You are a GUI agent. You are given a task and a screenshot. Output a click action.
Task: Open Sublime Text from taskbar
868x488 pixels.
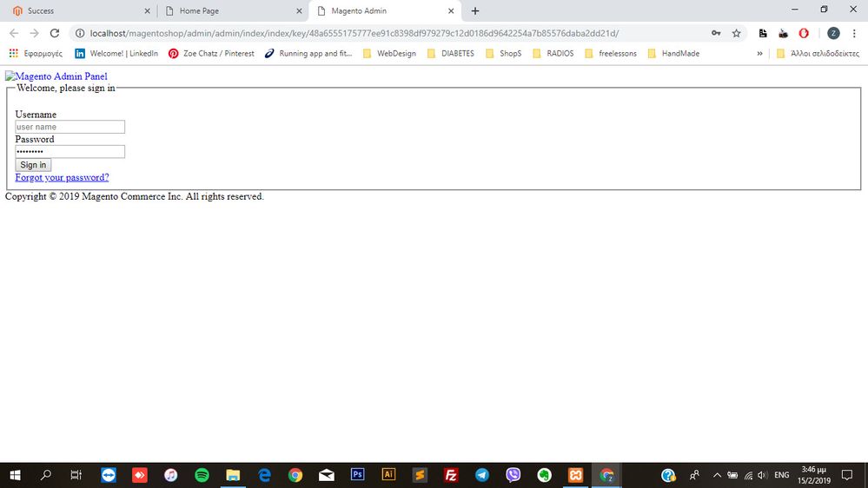click(x=420, y=475)
